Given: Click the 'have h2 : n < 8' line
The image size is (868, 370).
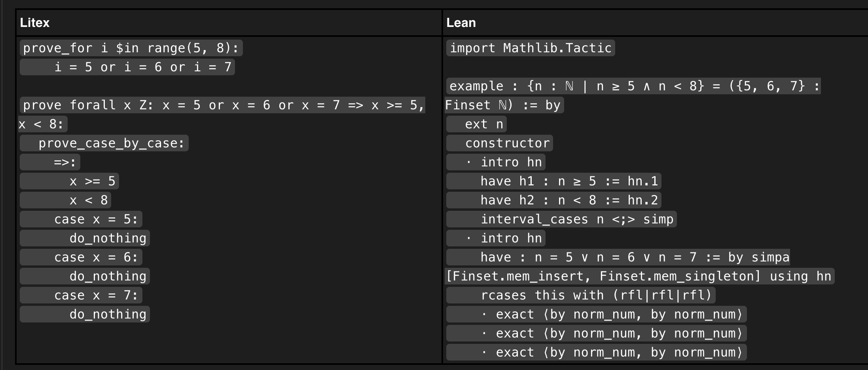Looking at the screenshot, I should 569,200.
